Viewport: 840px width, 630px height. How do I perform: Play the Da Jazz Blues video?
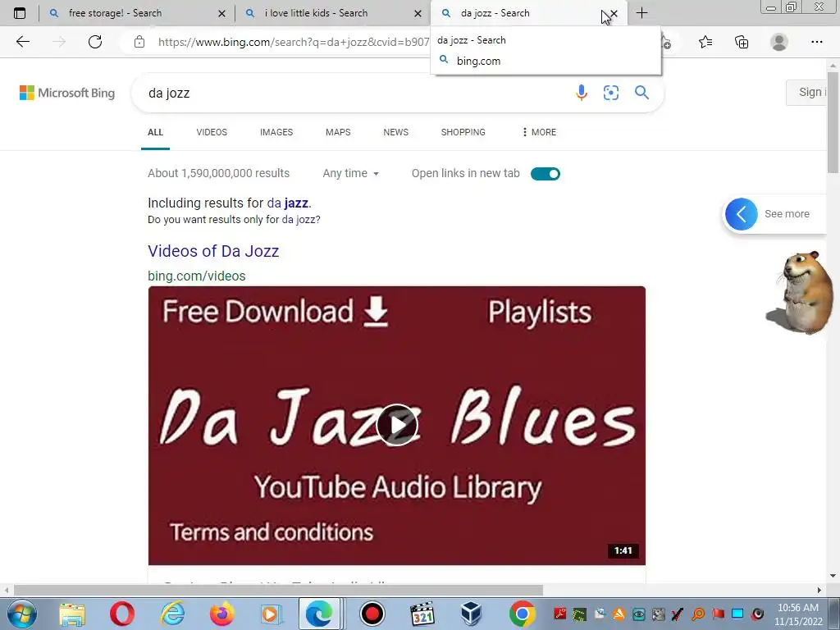(397, 426)
